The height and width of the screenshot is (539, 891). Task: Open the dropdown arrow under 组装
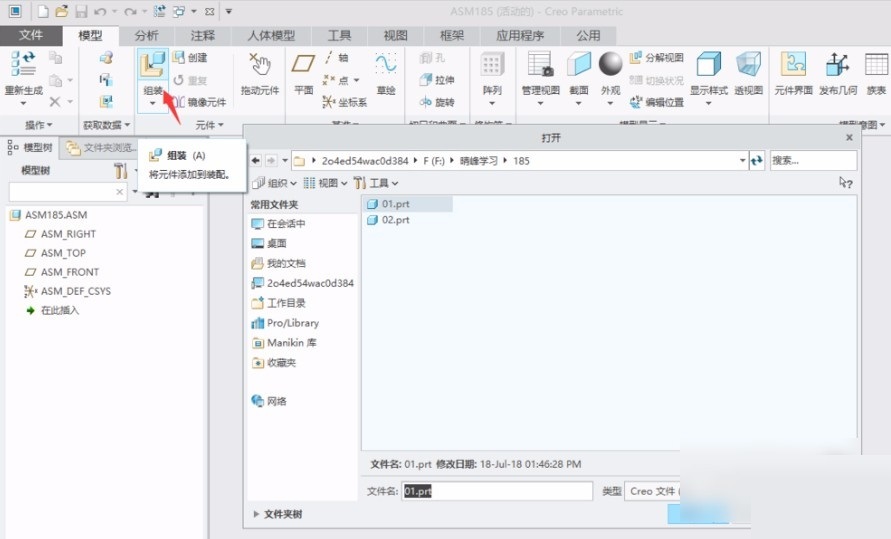(152, 103)
